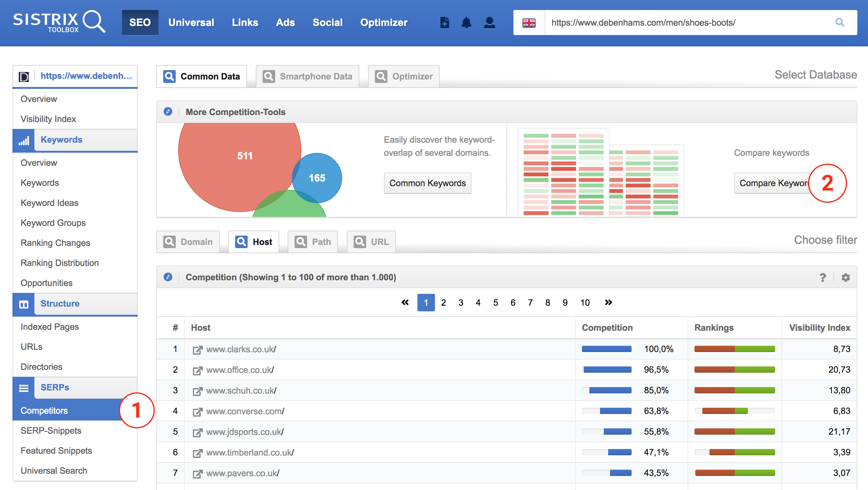Expand the Keywords sidebar section
This screenshot has width=868, height=490.
[x=86, y=140]
